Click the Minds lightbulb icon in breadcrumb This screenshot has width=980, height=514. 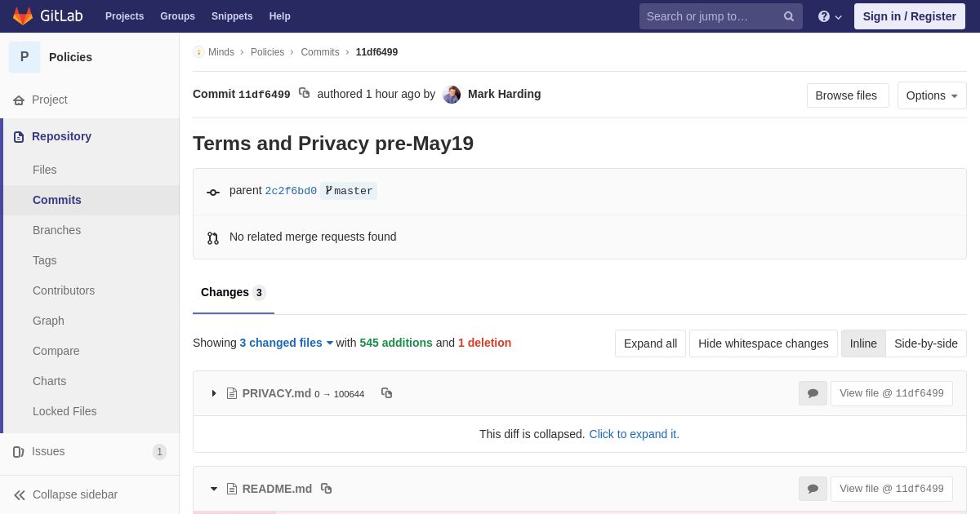tap(198, 52)
